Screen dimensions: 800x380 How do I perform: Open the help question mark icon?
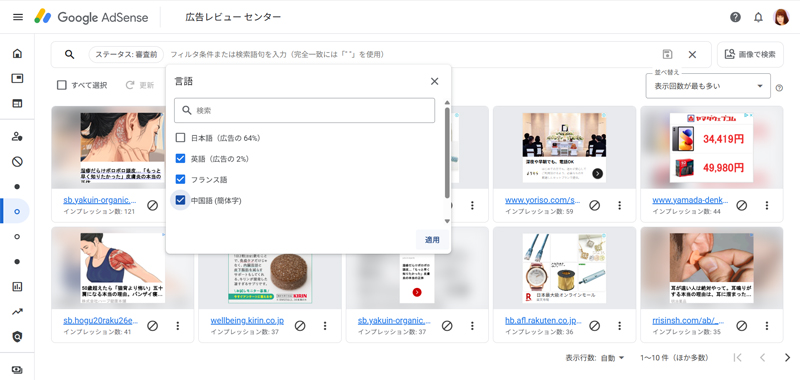(x=735, y=17)
